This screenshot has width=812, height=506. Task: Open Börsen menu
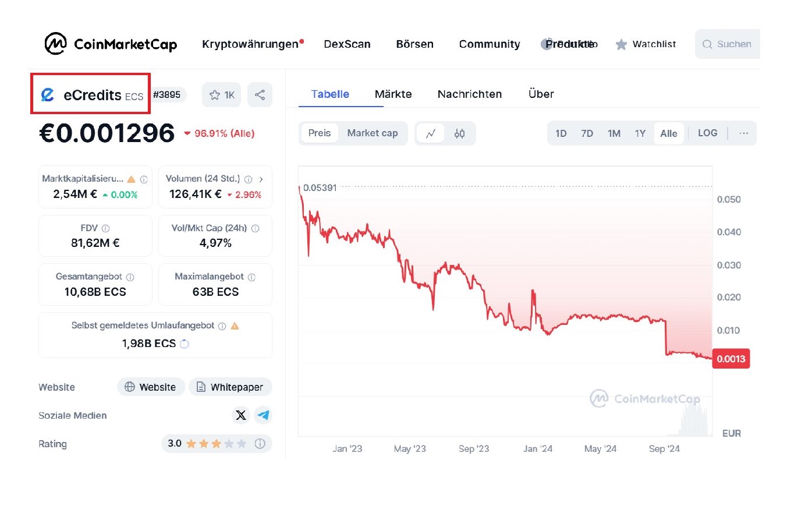(x=414, y=44)
